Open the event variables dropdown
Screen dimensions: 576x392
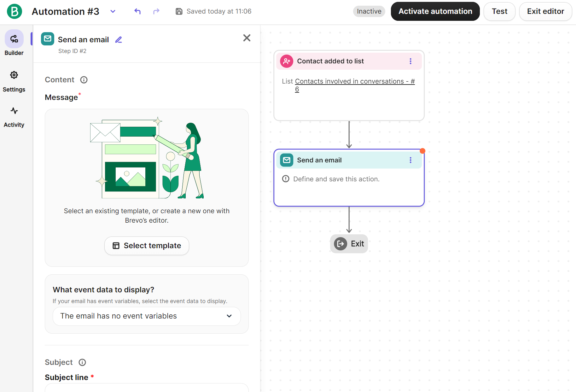pos(147,316)
